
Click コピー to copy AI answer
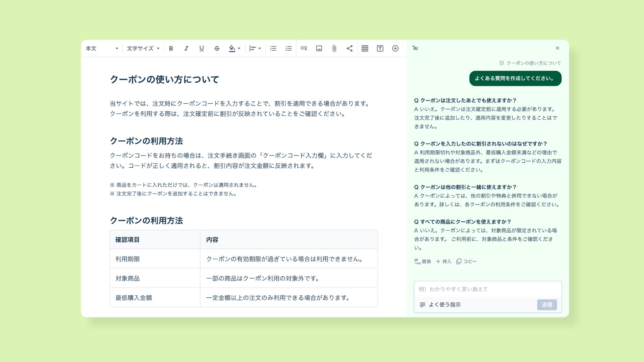click(467, 261)
